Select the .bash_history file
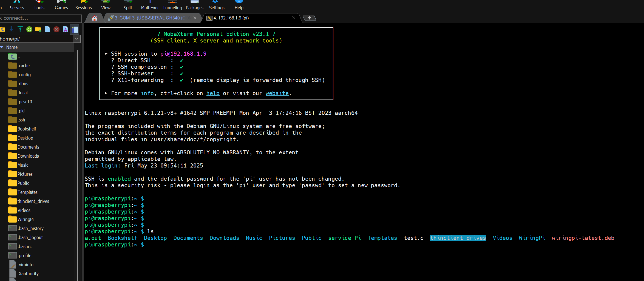This screenshot has width=644, height=281. coord(26,228)
